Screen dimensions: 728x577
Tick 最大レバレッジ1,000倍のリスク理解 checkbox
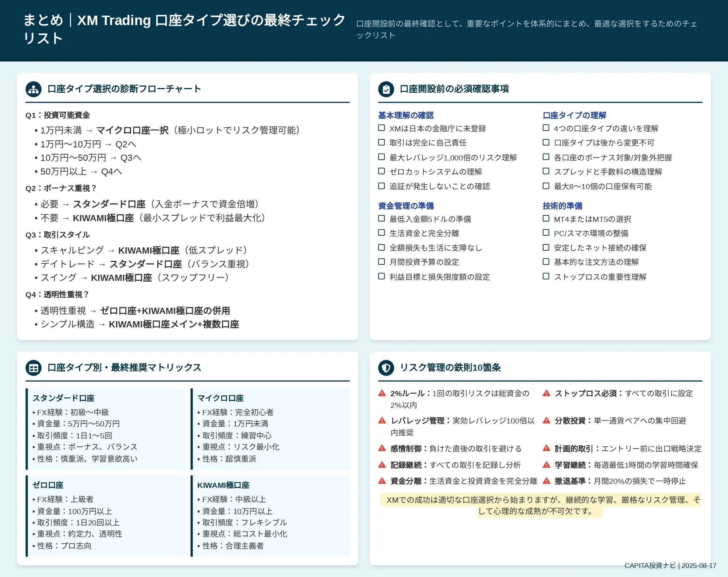point(381,157)
